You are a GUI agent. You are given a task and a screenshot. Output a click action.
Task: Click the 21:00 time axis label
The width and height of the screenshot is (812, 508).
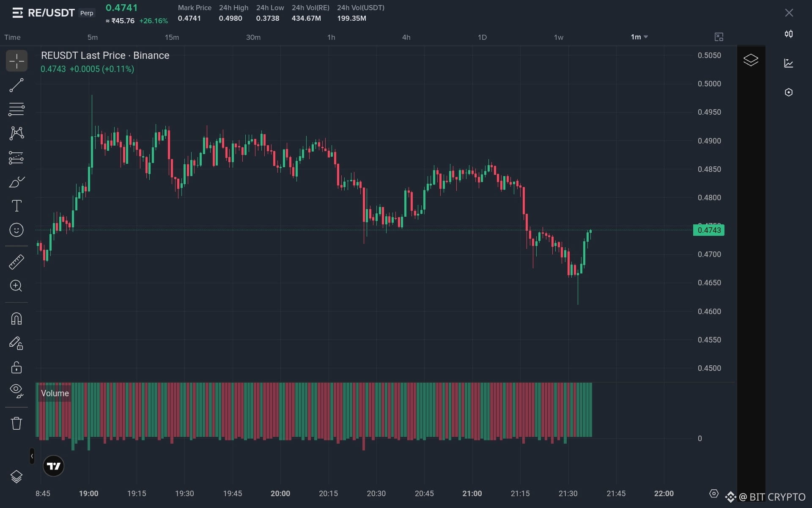pos(472,494)
